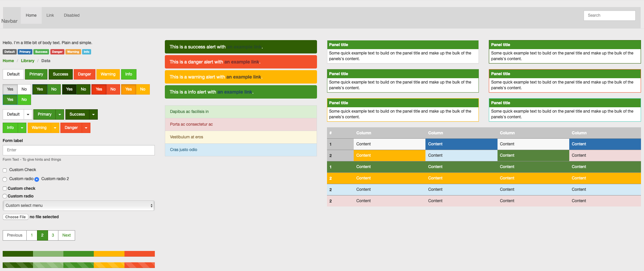Click the Success badge label
644x271 pixels.
41,52
